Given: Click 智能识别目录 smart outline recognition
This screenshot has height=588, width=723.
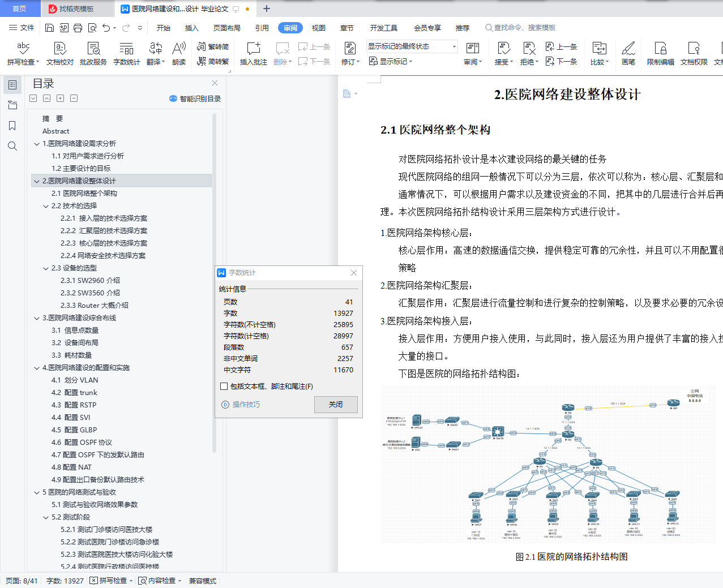Looking at the screenshot, I should click(195, 98).
